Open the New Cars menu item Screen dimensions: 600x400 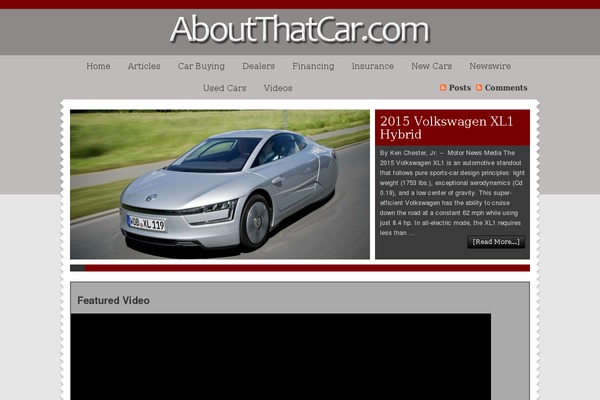(432, 66)
